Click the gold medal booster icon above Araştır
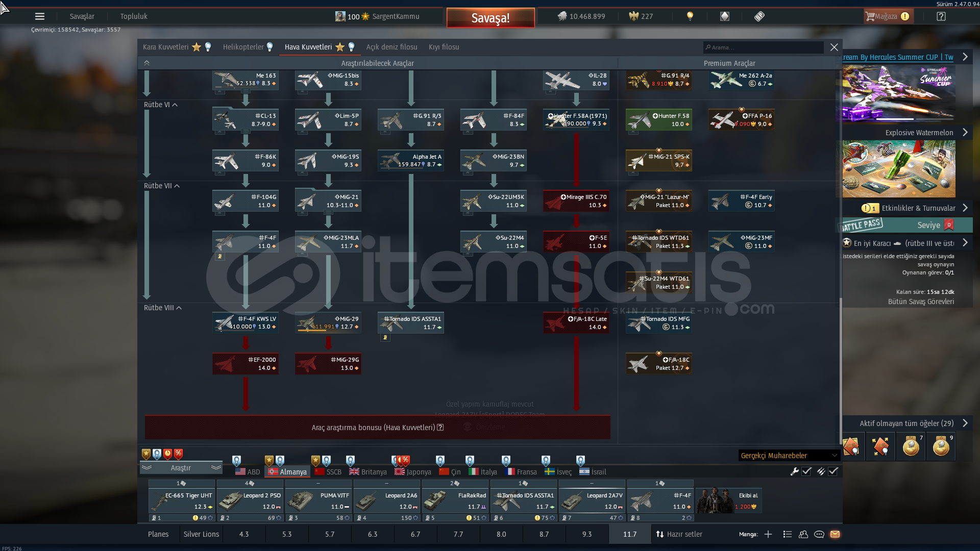980x551 pixels. 146,454
